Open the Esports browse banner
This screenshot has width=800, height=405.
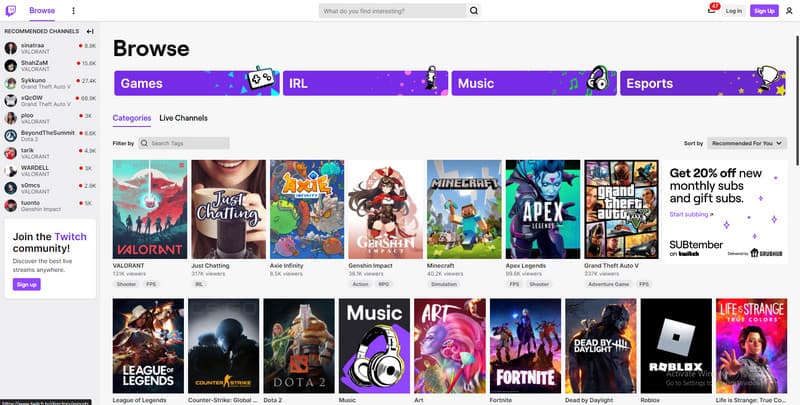pyautogui.click(x=703, y=84)
